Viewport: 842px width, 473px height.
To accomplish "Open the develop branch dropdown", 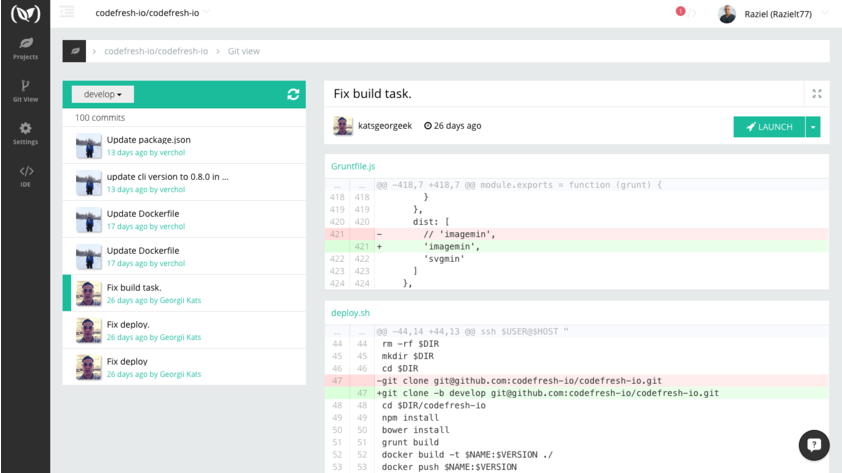I will click(x=103, y=94).
